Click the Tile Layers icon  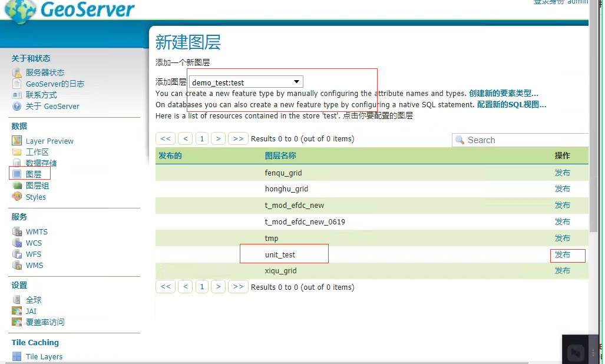tap(17, 356)
